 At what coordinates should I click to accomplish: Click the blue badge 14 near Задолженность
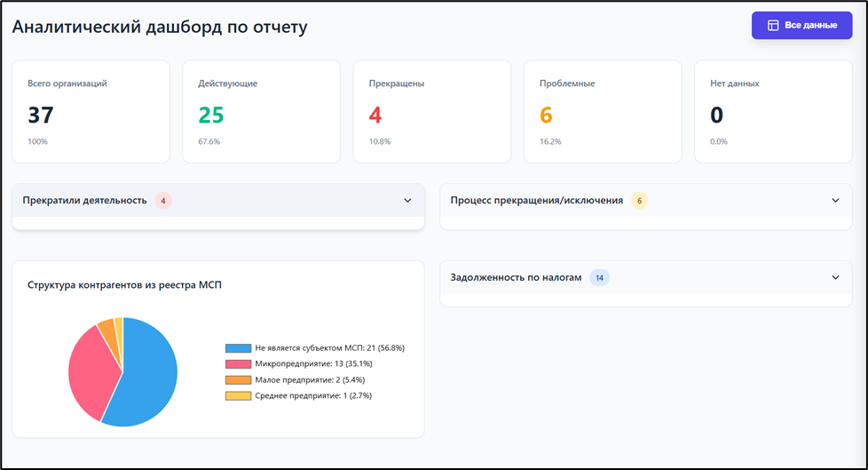tap(599, 278)
